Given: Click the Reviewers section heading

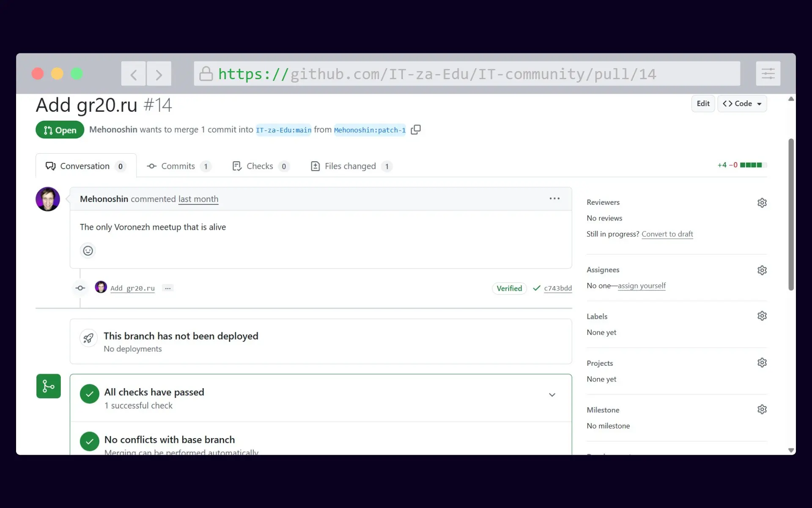Looking at the screenshot, I should coord(603,202).
